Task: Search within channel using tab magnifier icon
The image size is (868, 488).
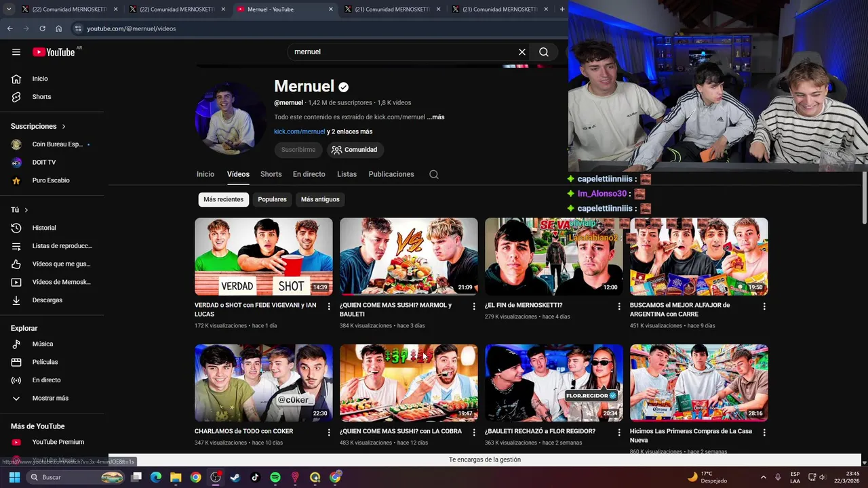Action: point(434,174)
